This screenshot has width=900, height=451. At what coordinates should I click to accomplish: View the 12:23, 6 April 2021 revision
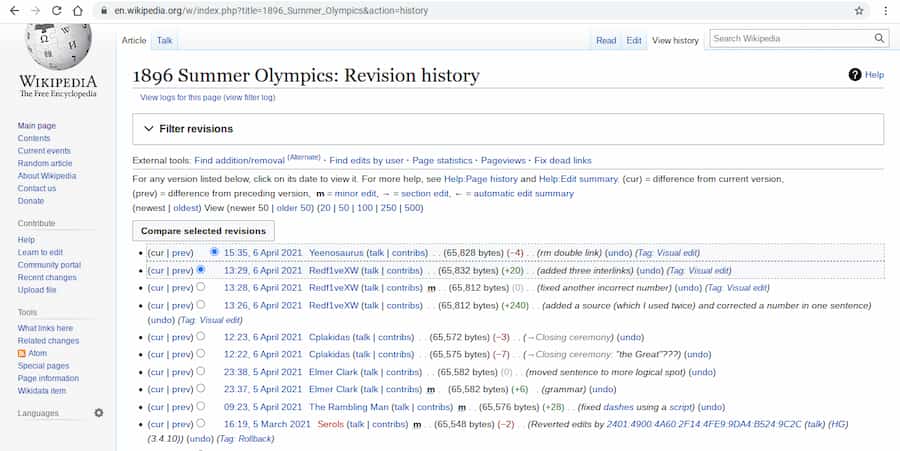click(x=262, y=337)
